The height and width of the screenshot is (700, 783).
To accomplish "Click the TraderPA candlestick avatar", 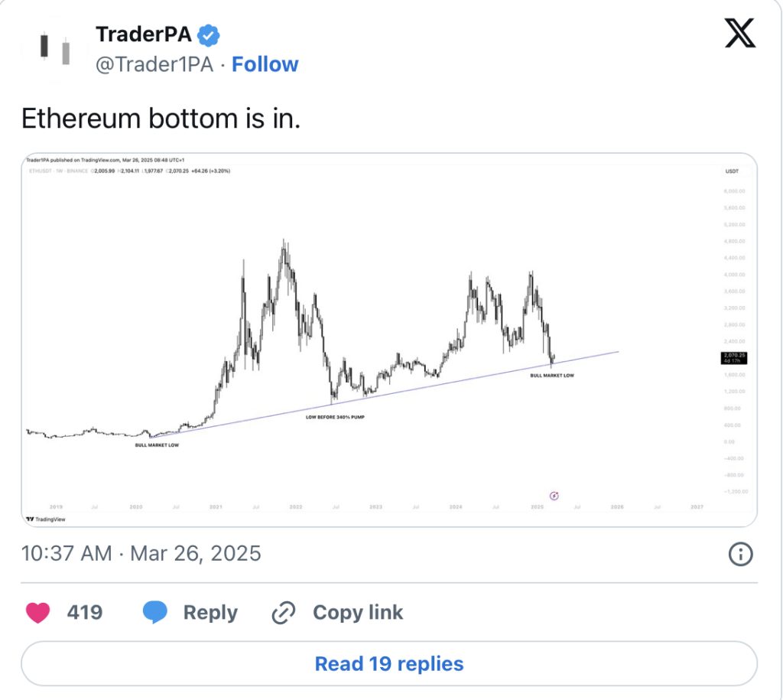I will click(54, 48).
